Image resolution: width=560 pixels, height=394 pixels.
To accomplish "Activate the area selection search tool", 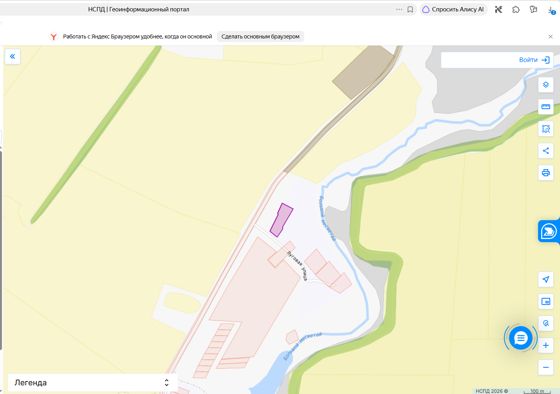I will point(545,129).
